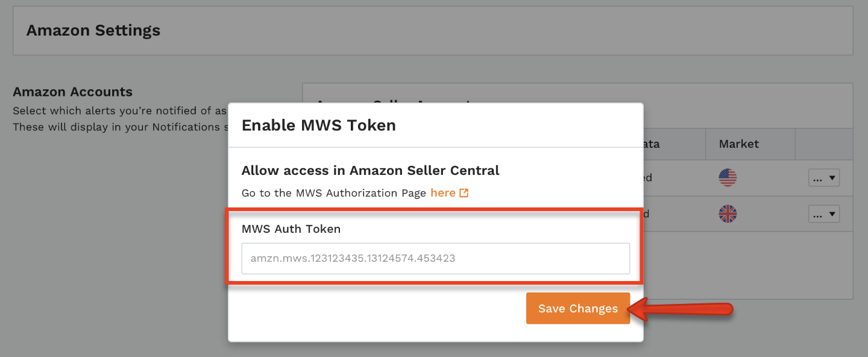Click the Market column header
Viewport: 868px width, 357px height.
coord(738,144)
